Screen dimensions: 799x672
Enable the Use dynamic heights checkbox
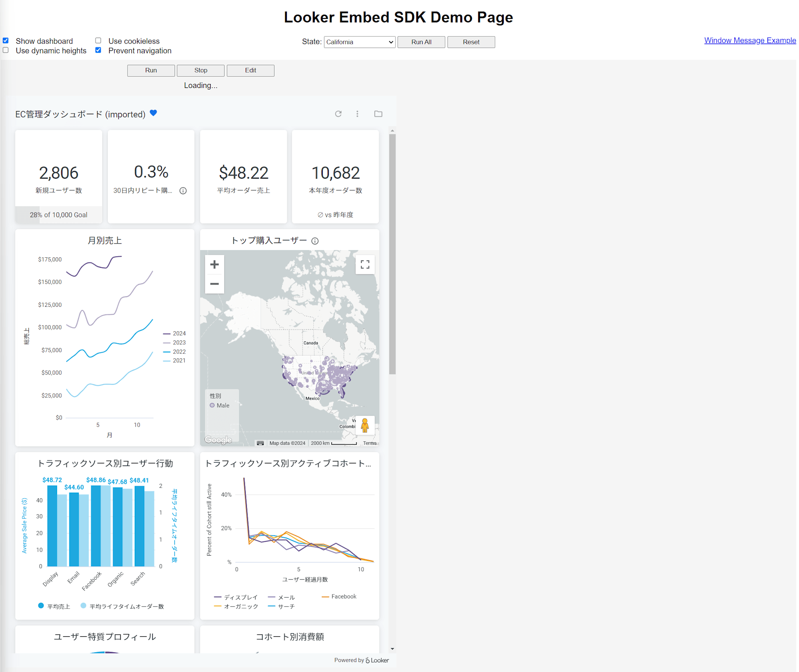click(x=6, y=50)
